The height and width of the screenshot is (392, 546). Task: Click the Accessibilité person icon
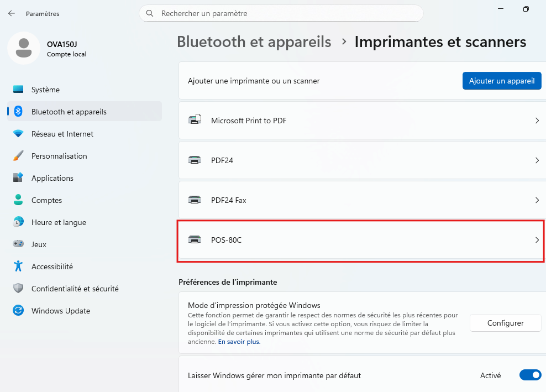point(18,266)
